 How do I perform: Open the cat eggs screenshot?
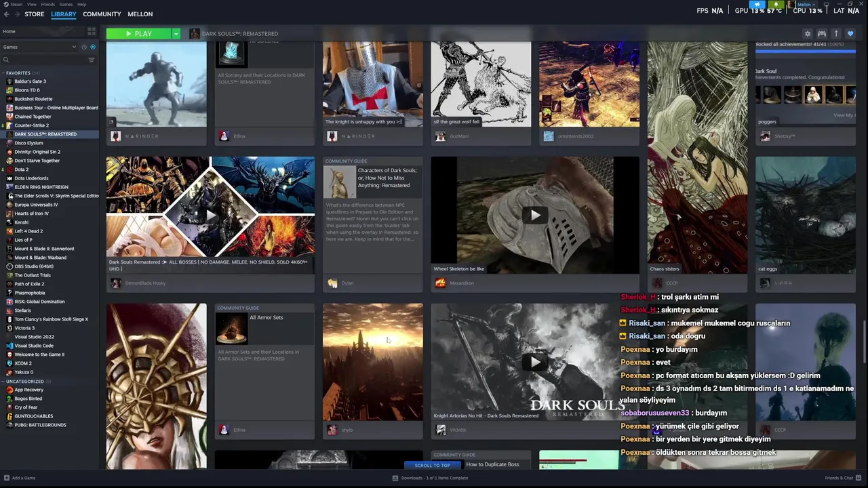point(806,216)
